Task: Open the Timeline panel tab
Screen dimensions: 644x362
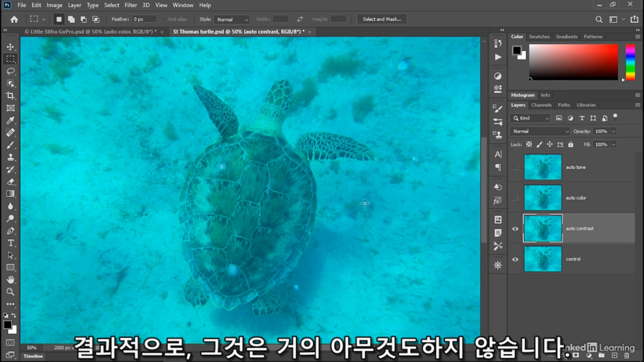Action: tap(33, 356)
